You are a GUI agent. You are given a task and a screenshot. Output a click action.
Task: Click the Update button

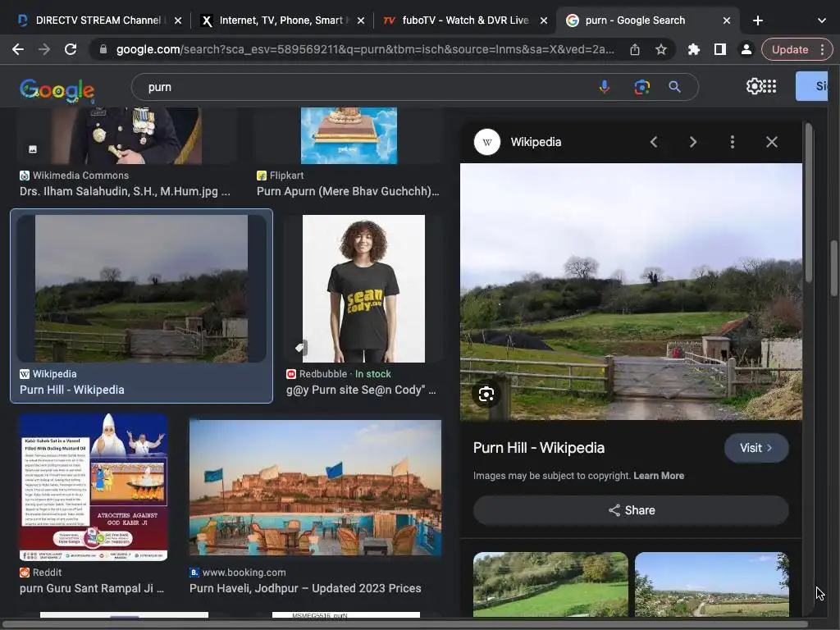[x=790, y=49]
